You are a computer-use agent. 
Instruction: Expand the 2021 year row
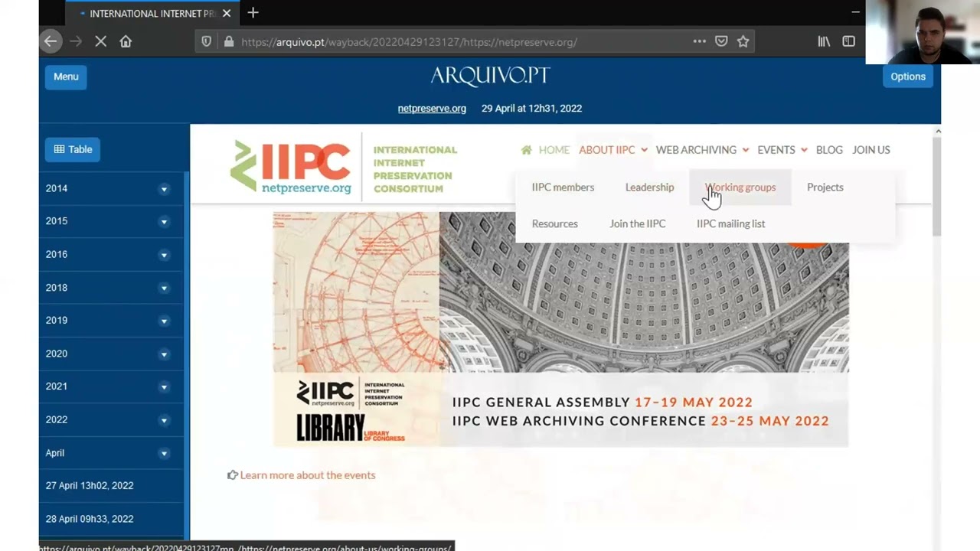click(111, 386)
